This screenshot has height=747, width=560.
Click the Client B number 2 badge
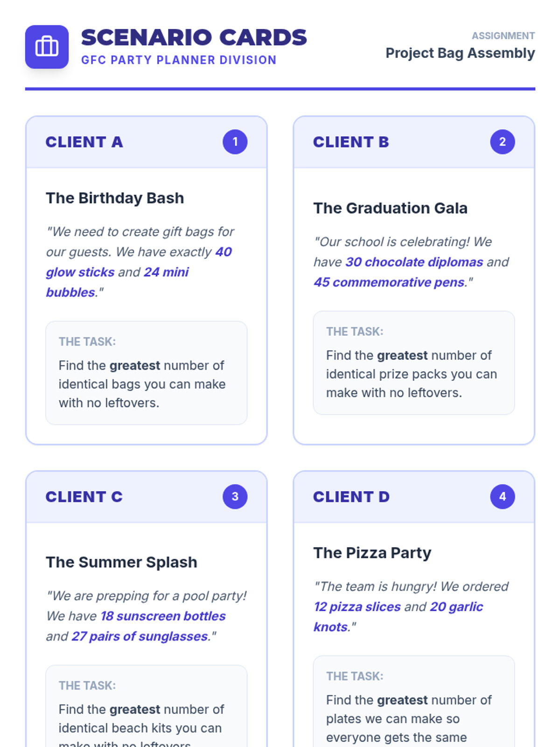tap(502, 142)
